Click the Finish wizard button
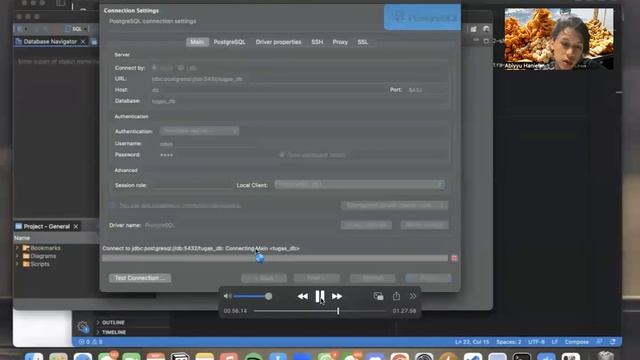The image size is (640, 360). point(428,278)
